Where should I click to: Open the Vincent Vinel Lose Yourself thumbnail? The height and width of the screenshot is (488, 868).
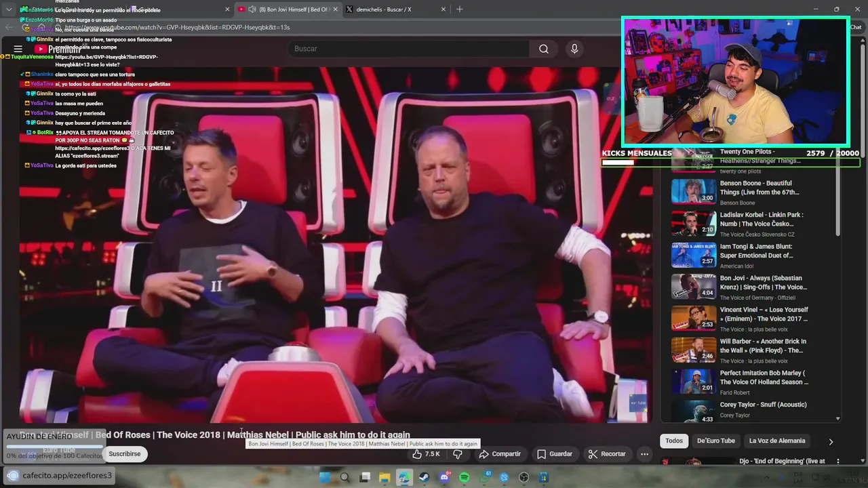point(694,319)
